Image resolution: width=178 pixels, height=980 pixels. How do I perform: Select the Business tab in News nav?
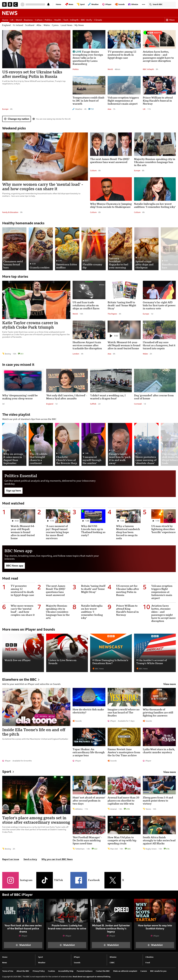tap(28, 20)
